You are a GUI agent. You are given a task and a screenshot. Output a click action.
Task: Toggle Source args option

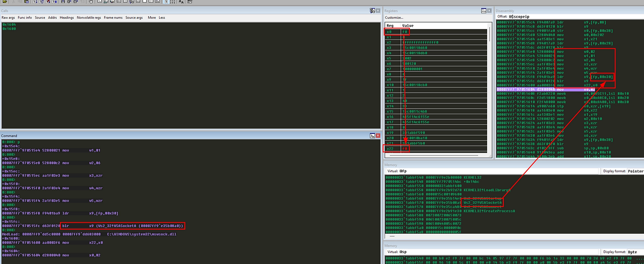(x=134, y=17)
